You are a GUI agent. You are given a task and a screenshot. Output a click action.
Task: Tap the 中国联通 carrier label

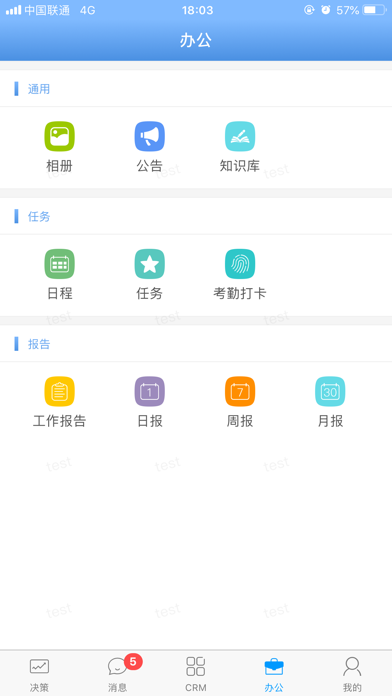(47, 10)
